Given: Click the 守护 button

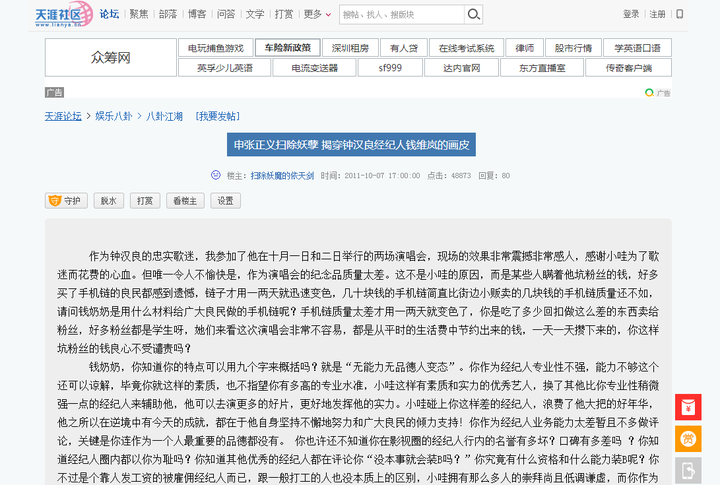Looking at the screenshot, I should tap(66, 201).
